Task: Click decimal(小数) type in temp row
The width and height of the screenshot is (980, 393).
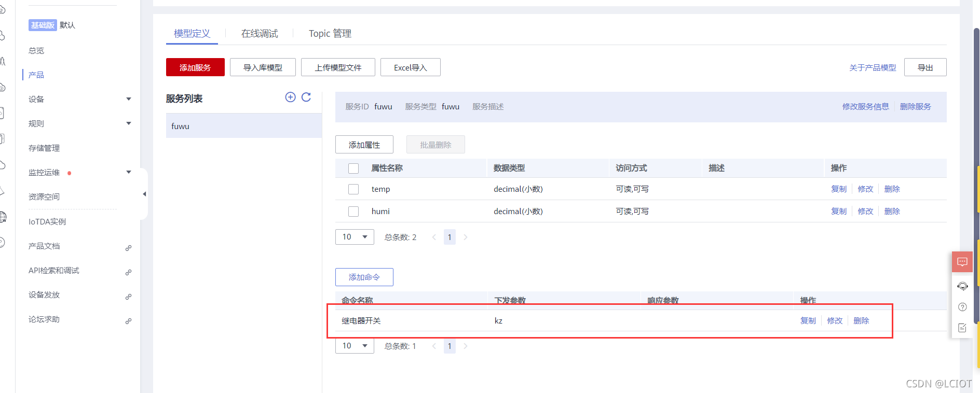Action: pyautogui.click(x=518, y=189)
